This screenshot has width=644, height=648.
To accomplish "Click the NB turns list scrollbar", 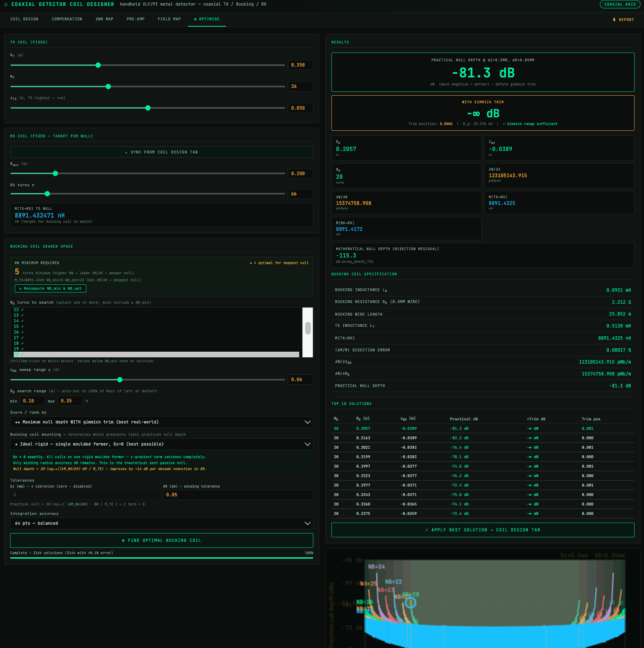I will (x=308, y=329).
